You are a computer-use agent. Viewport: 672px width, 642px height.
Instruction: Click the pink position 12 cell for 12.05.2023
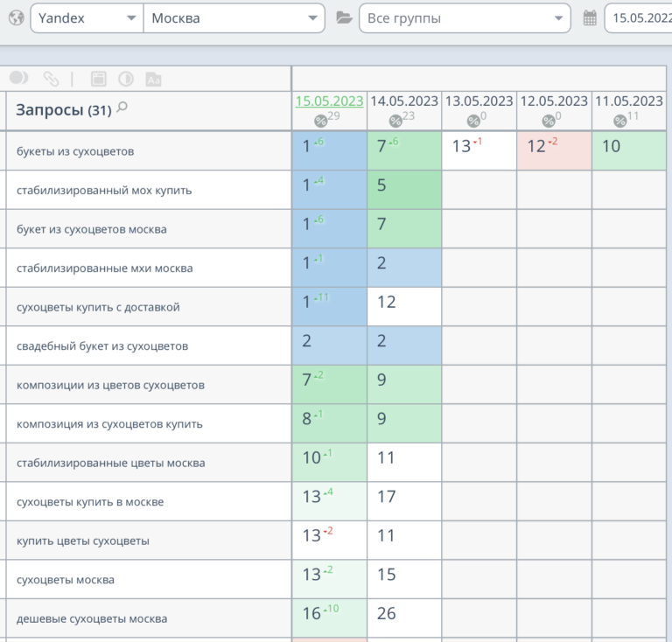(x=554, y=147)
